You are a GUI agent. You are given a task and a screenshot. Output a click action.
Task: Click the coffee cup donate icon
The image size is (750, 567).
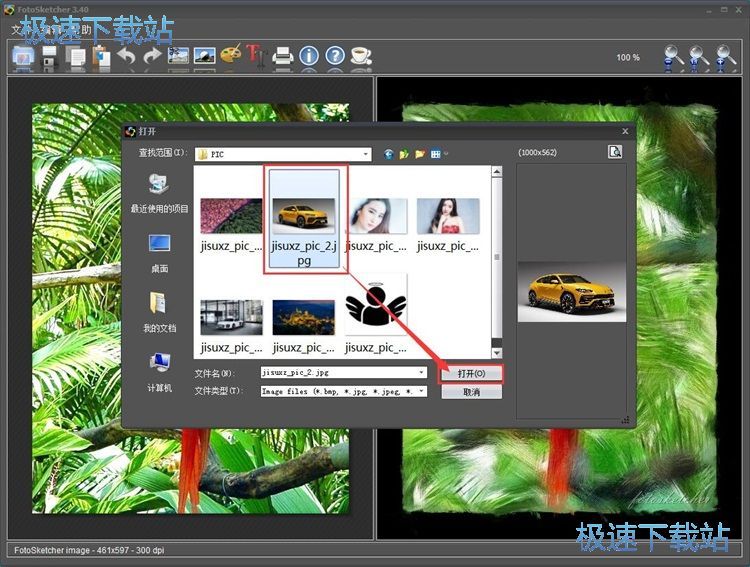[x=361, y=56]
